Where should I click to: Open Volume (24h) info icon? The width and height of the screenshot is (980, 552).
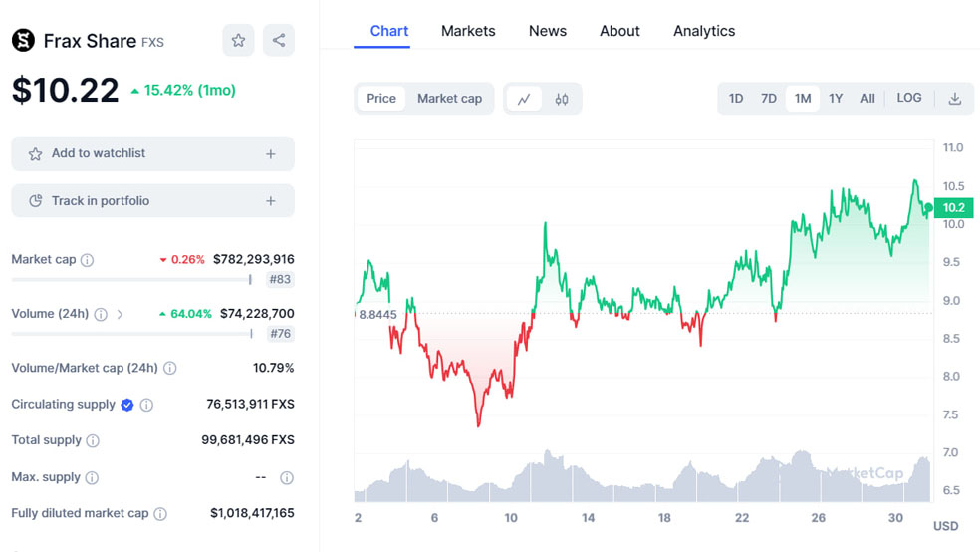[x=101, y=315]
